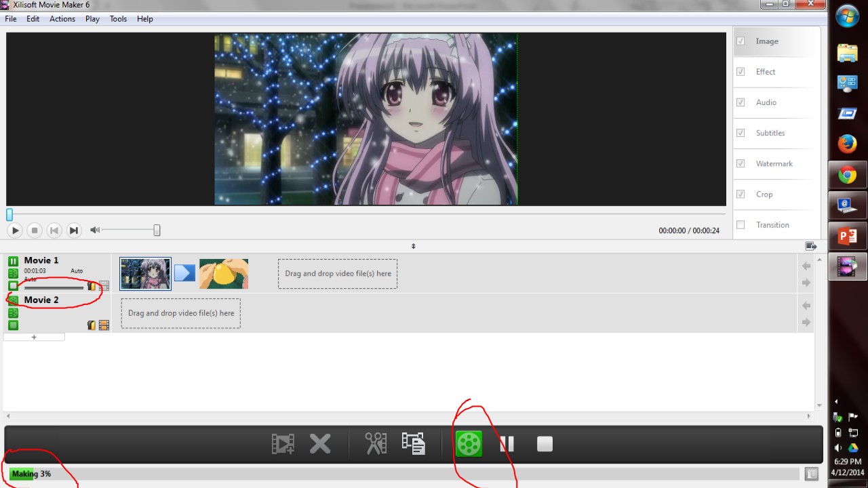
Task: Click the volume slider handle
Action: 157,230
